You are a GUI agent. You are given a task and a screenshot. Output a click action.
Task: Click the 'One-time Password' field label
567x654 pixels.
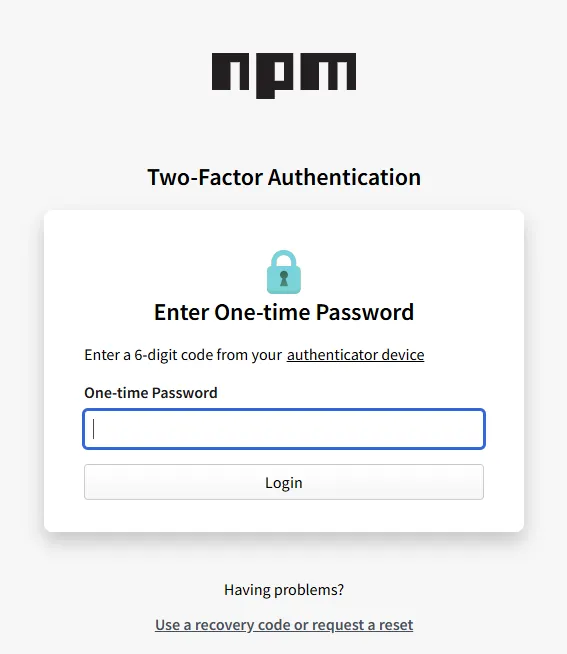pyautogui.click(x=151, y=393)
